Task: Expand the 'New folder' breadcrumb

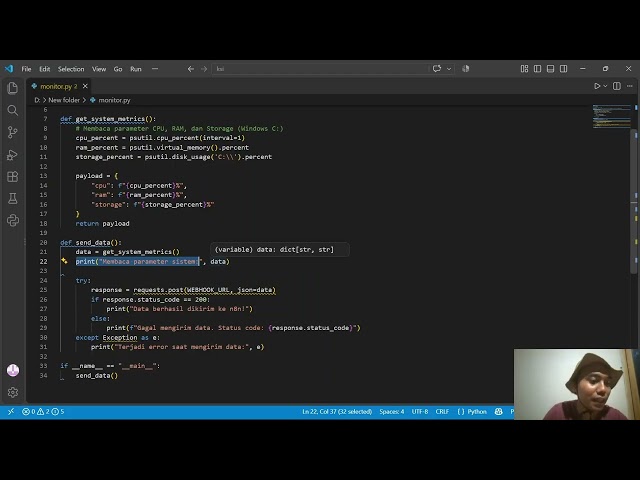Action: (x=64, y=100)
